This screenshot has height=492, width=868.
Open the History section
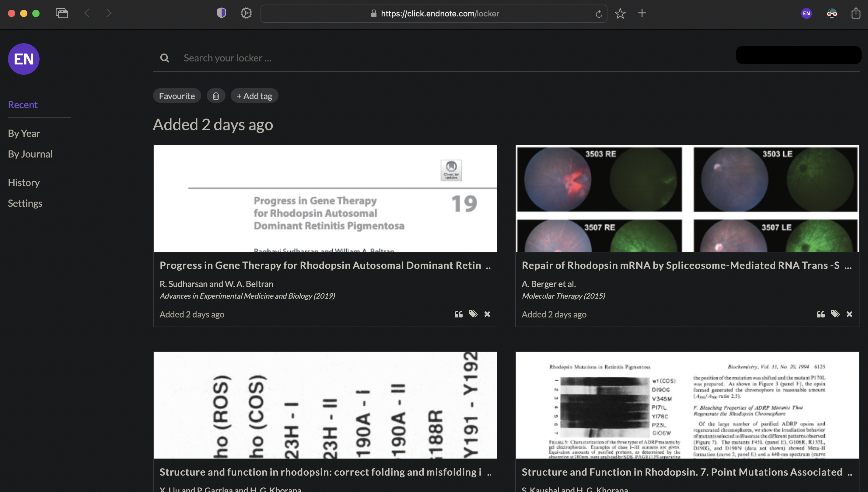tap(24, 183)
